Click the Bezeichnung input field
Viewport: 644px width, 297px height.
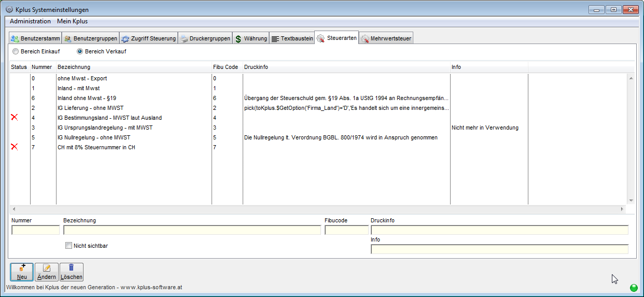click(x=192, y=230)
